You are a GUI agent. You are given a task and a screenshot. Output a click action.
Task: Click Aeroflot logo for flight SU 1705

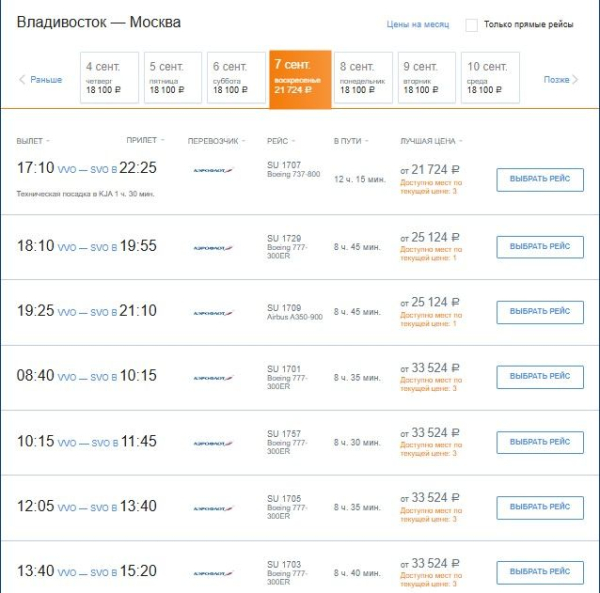tap(213, 508)
